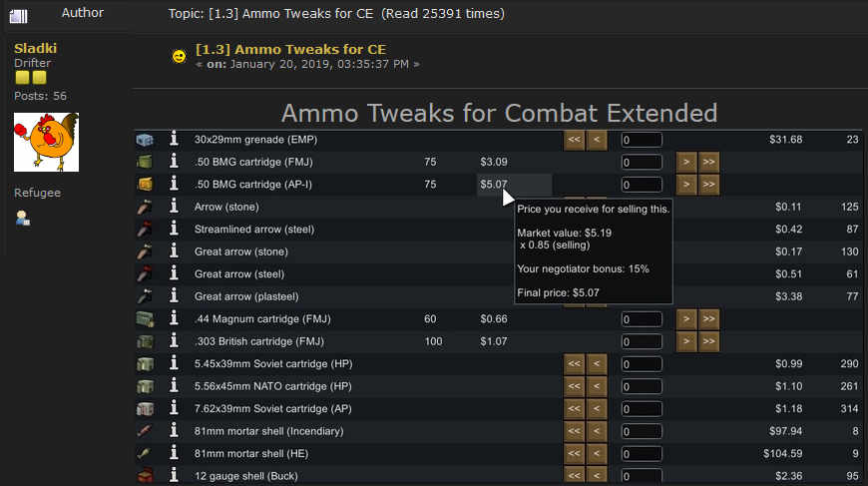Show info for .44 Magnum cartridge (FMJ)
The image size is (868, 486).
(x=174, y=318)
